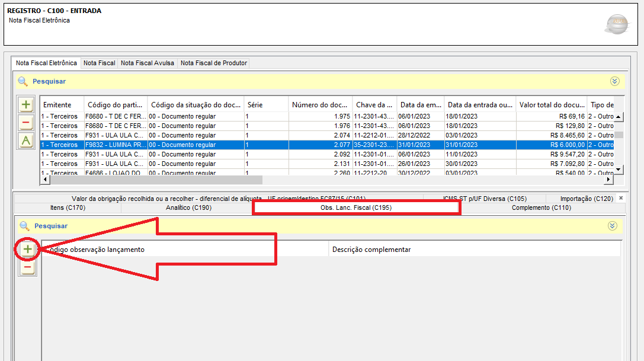Click the magnifier icon in lower Pesquisar bar
This screenshot has height=361, width=644.
pyautogui.click(x=24, y=226)
